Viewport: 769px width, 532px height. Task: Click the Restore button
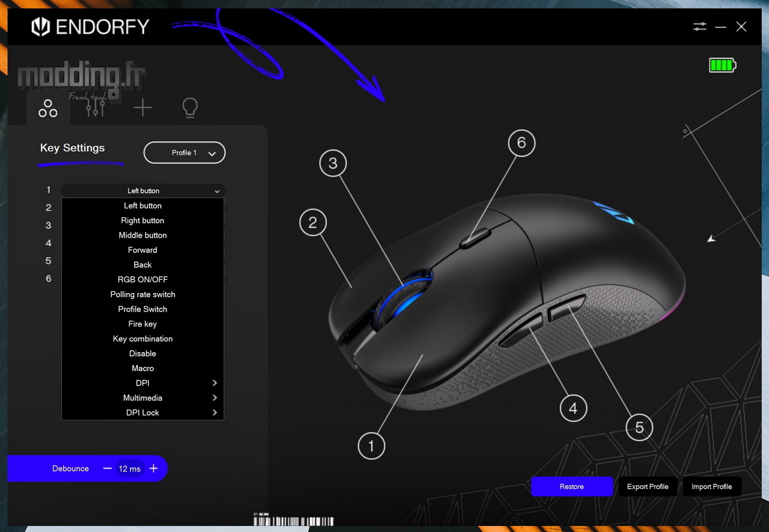pos(572,486)
